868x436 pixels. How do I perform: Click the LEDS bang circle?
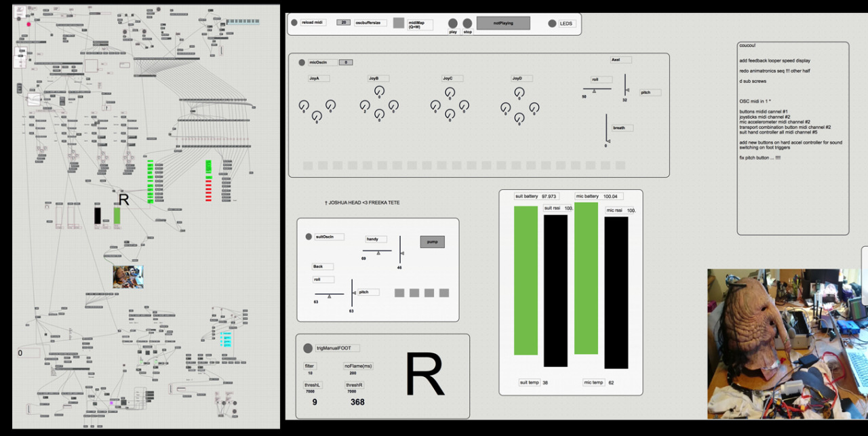coord(552,24)
